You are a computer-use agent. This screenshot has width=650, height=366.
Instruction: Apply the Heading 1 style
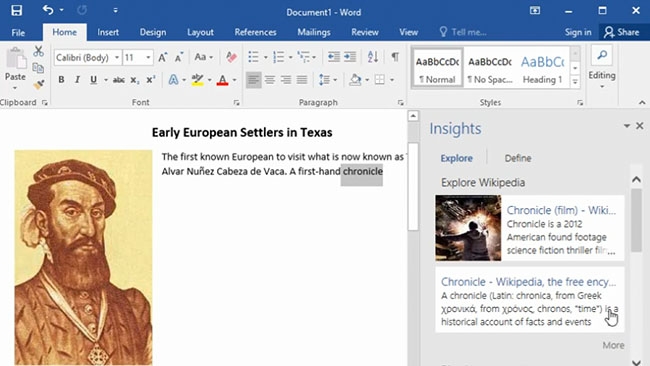coord(543,68)
